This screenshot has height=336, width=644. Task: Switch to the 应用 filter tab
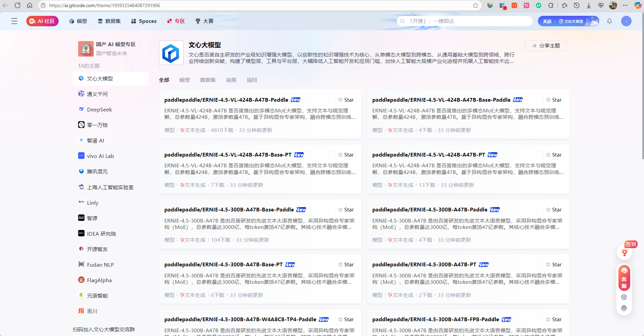(x=231, y=80)
